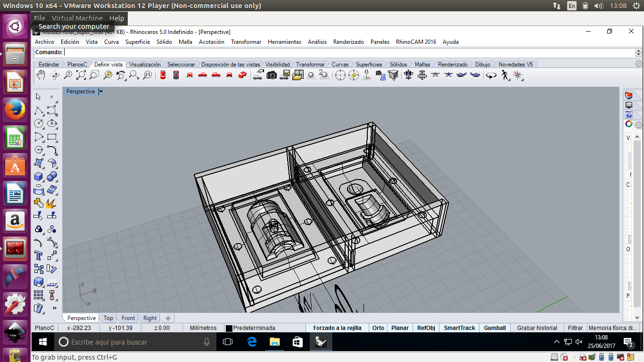644x362 pixels.
Task: Click the camera screenshot capture icon
Action: 272,75
